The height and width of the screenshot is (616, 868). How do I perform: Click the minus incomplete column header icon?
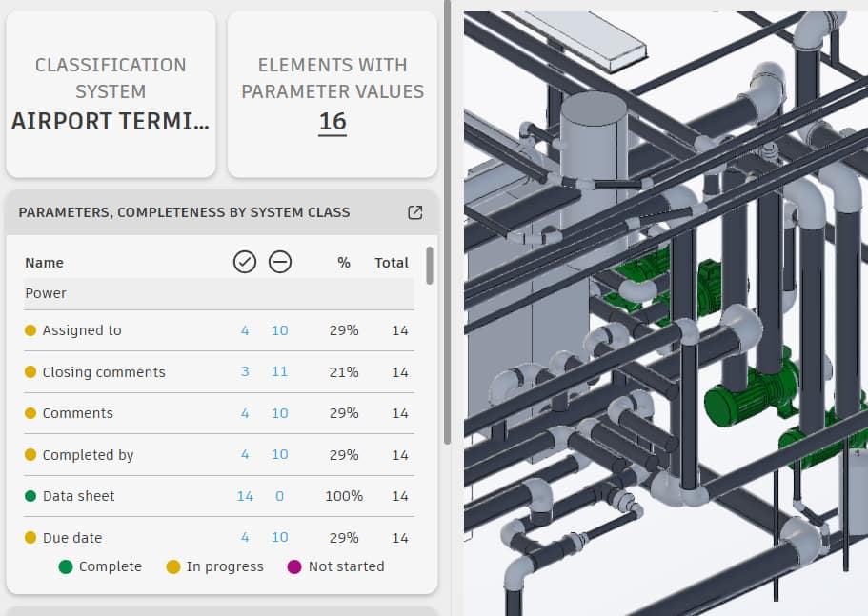pos(280,262)
